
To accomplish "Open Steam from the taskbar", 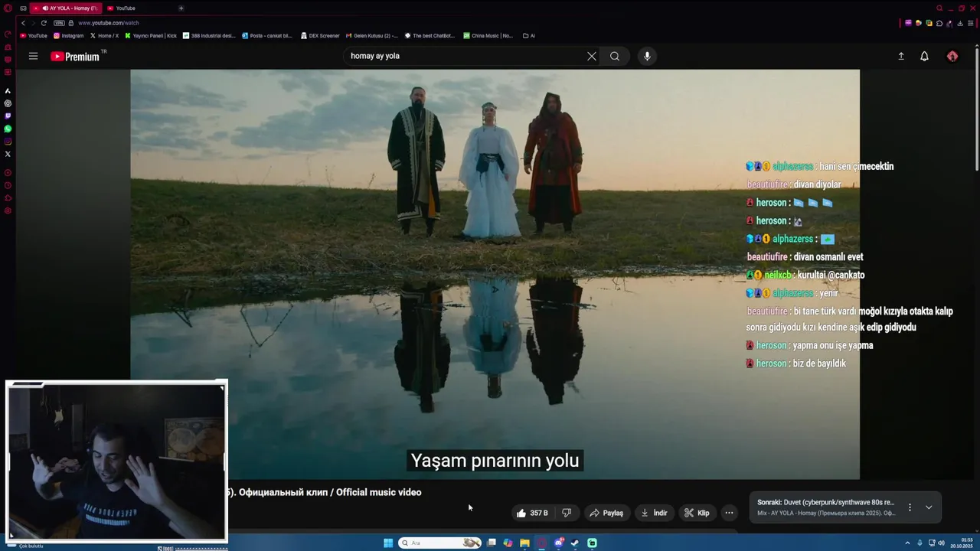I will point(575,543).
